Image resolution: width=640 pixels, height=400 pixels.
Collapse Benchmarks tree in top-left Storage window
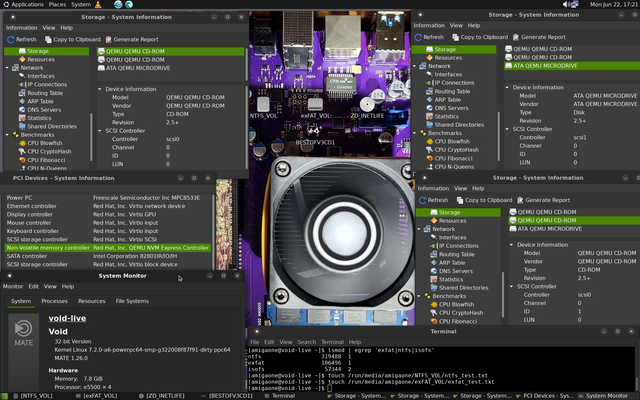tap(7, 135)
